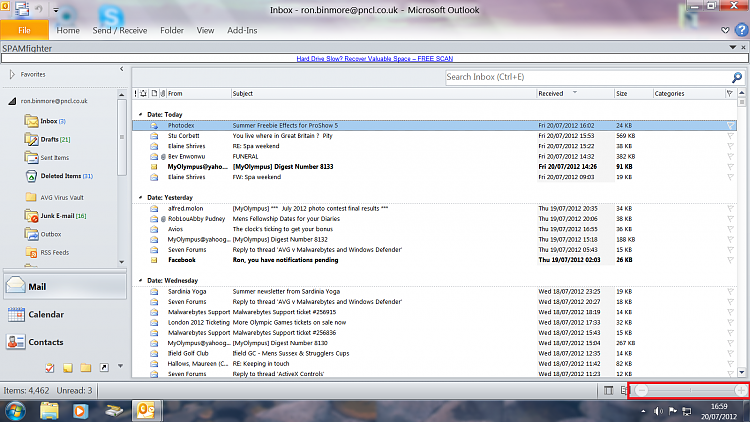Collapse the navigation pane with the chevron
The image size is (750, 422).
point(121,69)
